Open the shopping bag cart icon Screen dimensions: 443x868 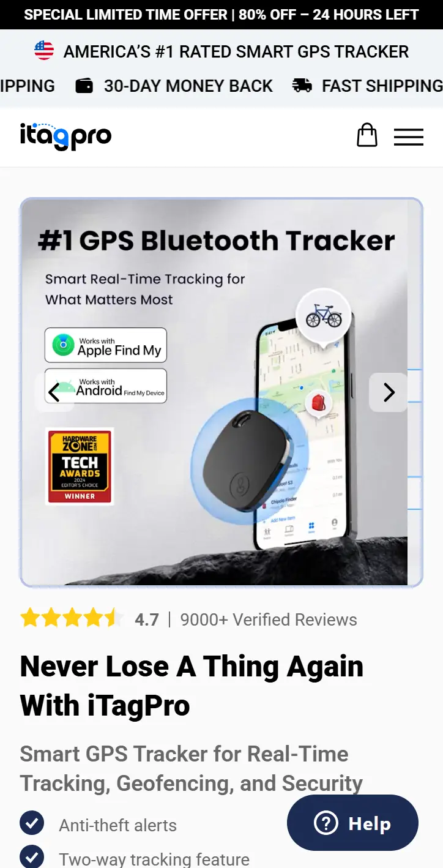point(367,135)
